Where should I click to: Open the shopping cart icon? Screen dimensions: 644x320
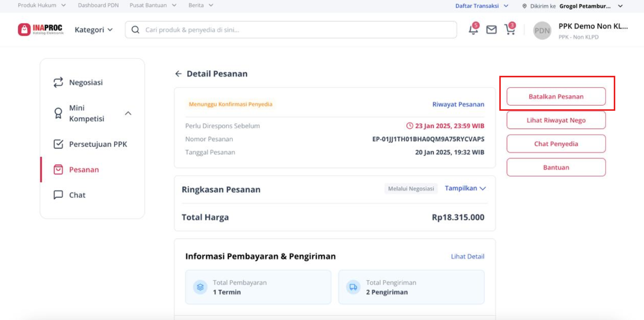click(510, 29)
